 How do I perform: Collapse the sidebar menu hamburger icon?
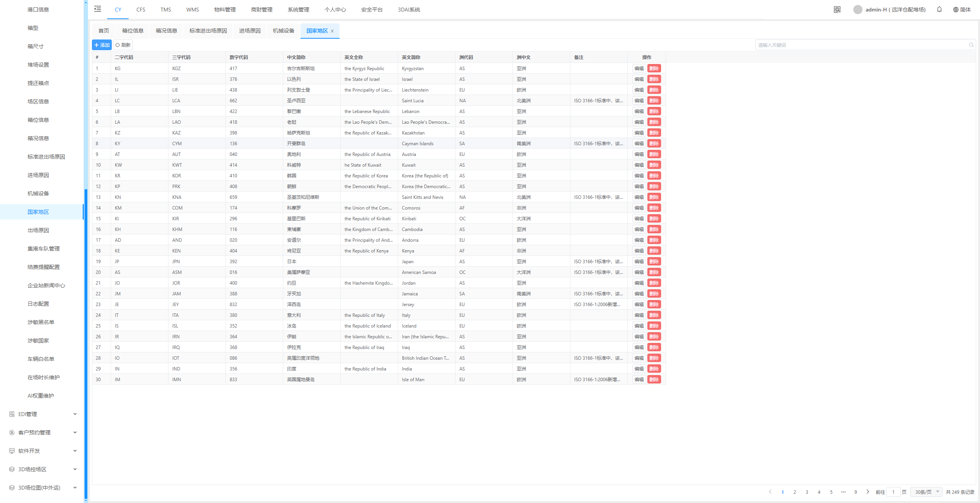pos(98,9)
